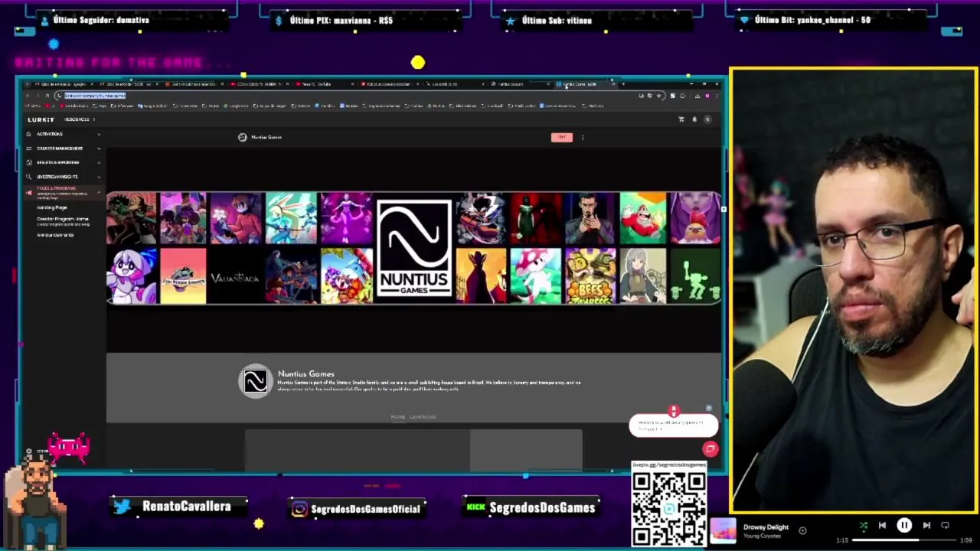
Task: Open the browser's three-dot menu
Action: pos(717,96)
